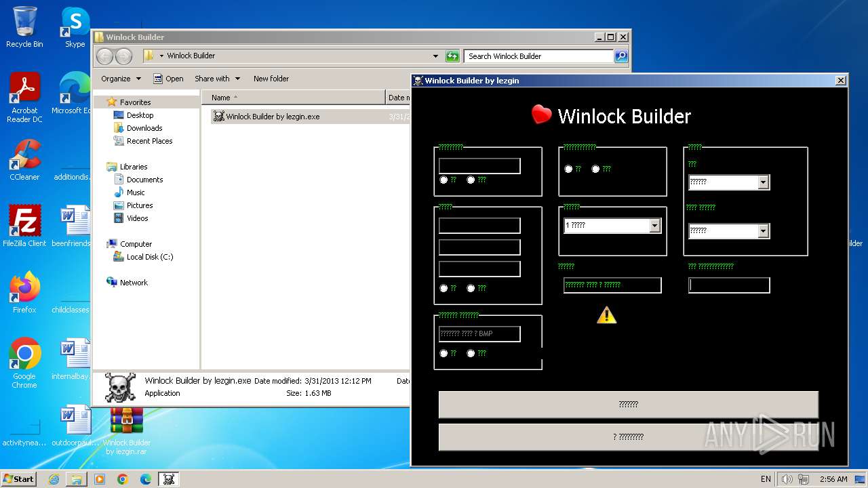Image resolution: width=868 pixels, height=488 pixels.
Task: Click the volume speaker icon in system tray
Action: click(787, 479)
